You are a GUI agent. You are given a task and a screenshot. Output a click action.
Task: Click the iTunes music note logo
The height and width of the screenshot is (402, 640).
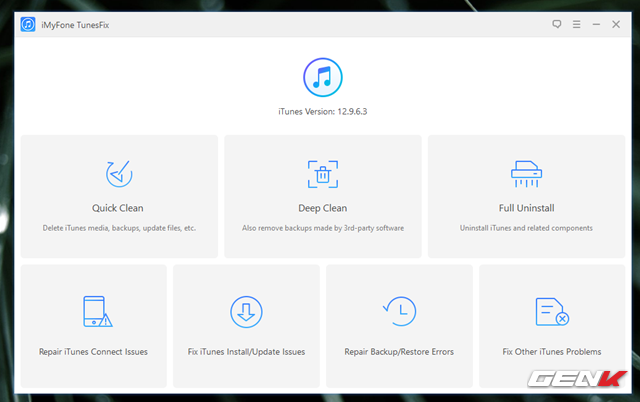pos(323,77)
